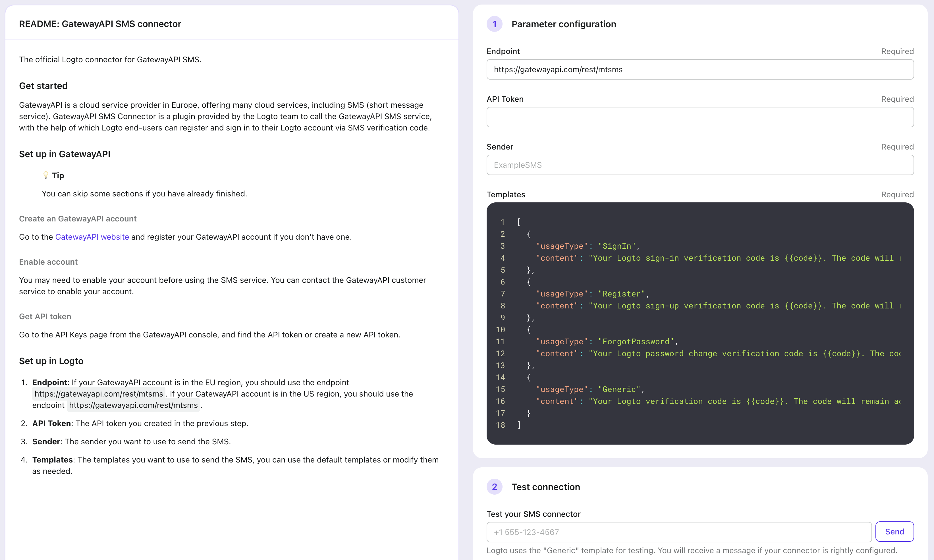
Task: Click the Endpoint label
Action: coord(503,51)
